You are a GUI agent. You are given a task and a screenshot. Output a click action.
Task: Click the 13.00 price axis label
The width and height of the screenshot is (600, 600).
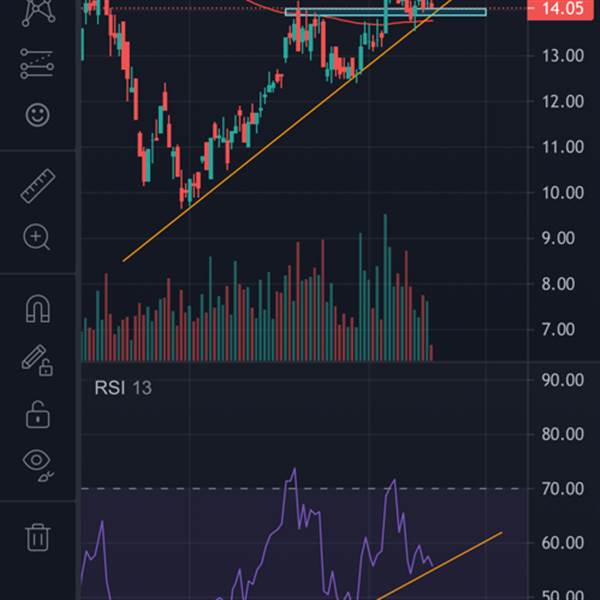point(562,56)
